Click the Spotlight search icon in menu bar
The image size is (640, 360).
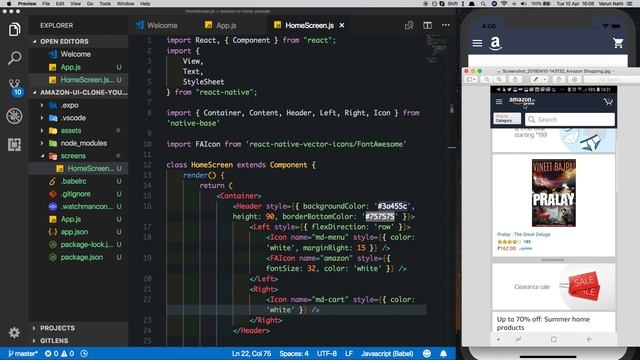[x=483, y=4]
